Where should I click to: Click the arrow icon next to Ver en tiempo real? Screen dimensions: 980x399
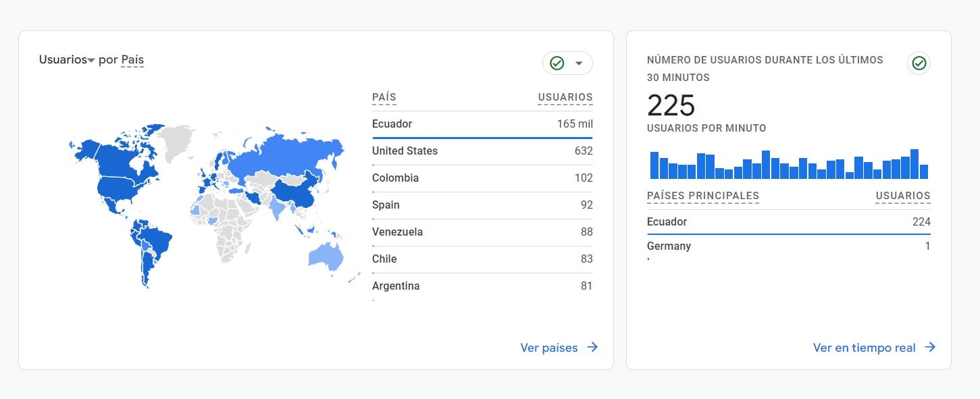[x=929, y=347]
